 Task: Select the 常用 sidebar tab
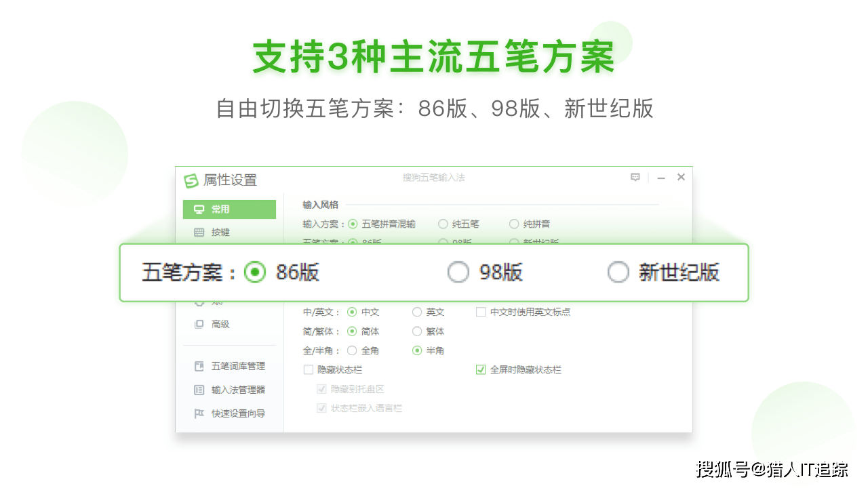point(229,209)
